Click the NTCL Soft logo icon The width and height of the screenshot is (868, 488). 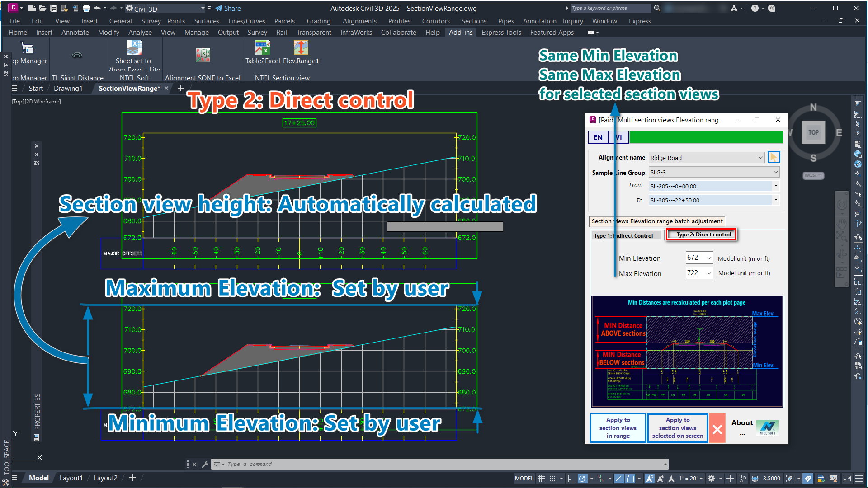click(767, 427)
